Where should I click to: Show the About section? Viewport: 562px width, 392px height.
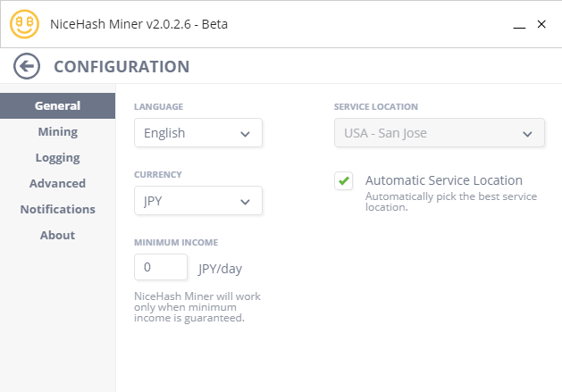click(x=57, y=235)
